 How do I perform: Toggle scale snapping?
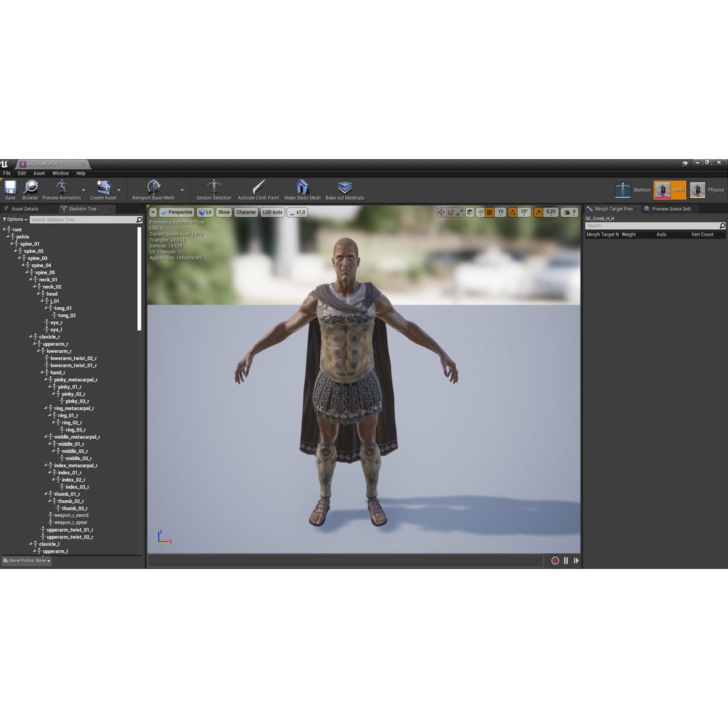pos(538,212)
